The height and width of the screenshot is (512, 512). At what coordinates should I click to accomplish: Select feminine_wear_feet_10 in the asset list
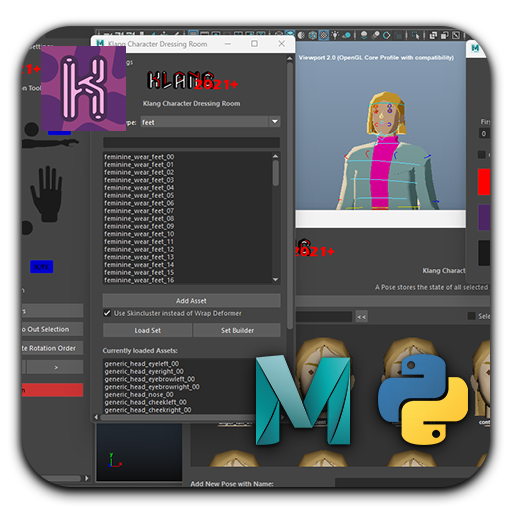tap(139, 234)
